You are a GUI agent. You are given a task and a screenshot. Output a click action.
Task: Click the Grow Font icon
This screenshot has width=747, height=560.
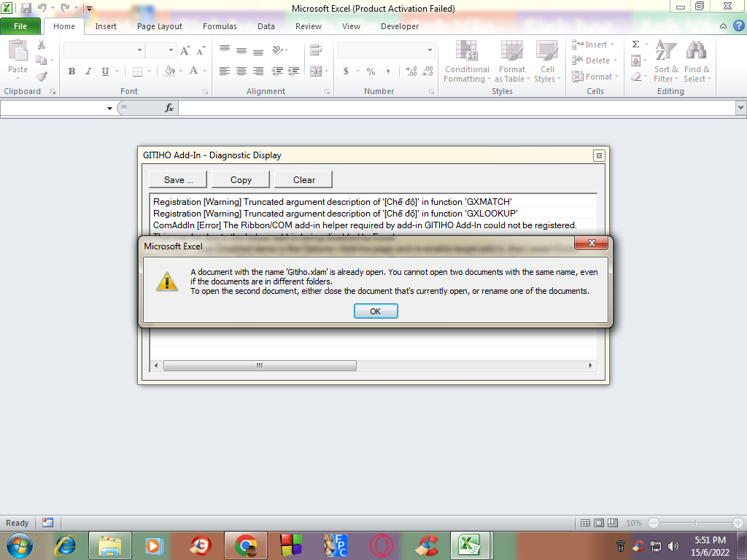(x=185, y=50)
